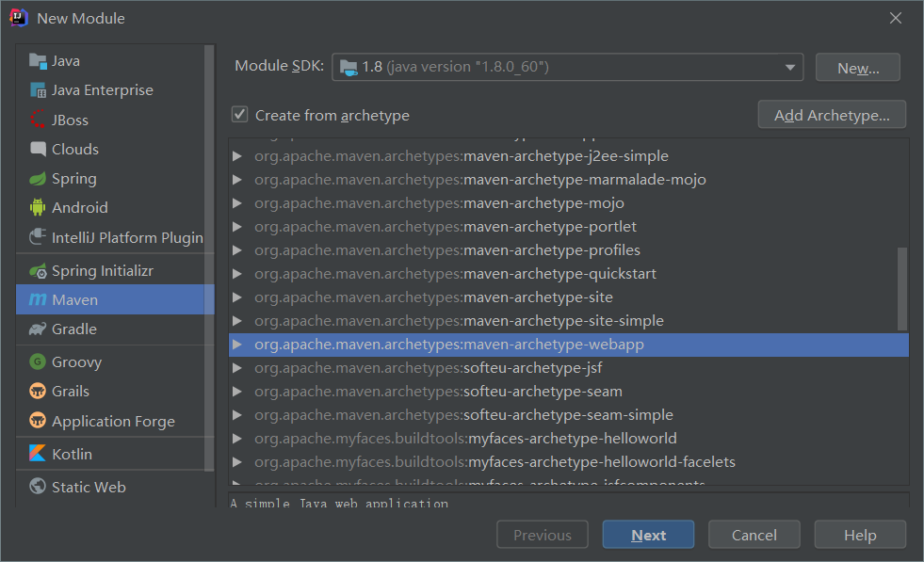Expand maven-archetype-mojo arrow
924x562 pixels.
tap(237, 203)
